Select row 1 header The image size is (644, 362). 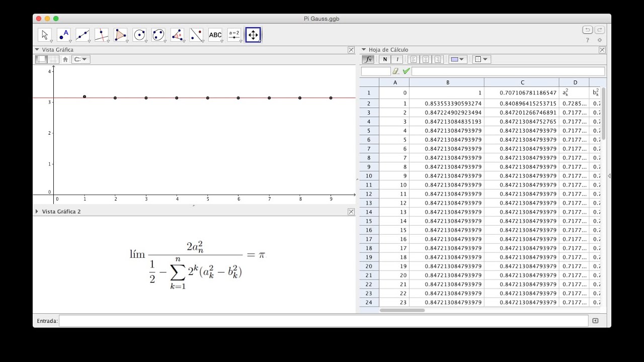pos(369,93)
